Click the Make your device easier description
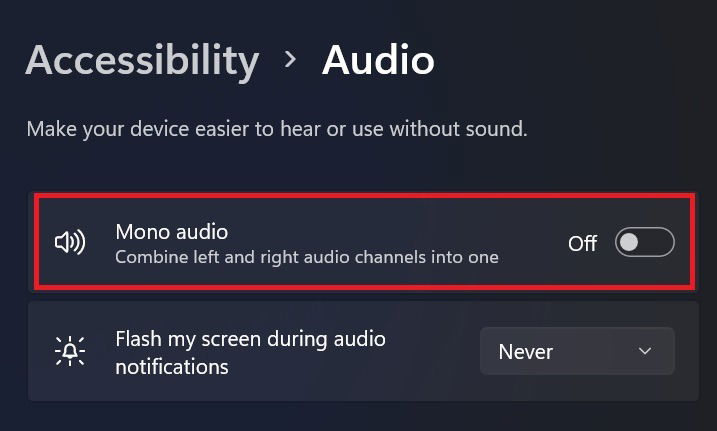The height and width of the screenshot is (431, 717). pos(277,129)
